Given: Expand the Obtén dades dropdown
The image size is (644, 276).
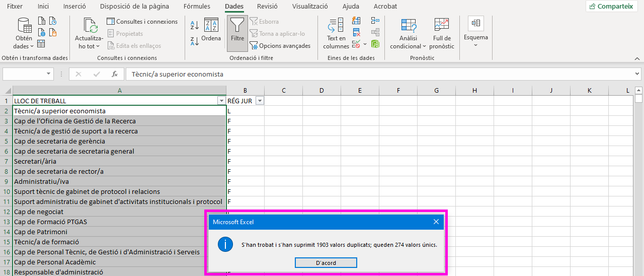Looking at the screenshot, I should point(24,34).
